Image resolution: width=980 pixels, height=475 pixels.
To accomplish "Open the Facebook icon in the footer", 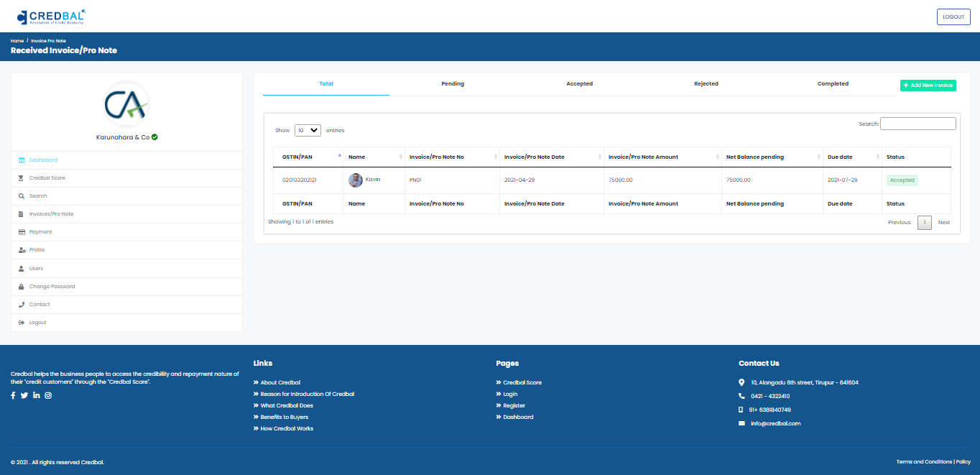I will (x=13, y=395).
